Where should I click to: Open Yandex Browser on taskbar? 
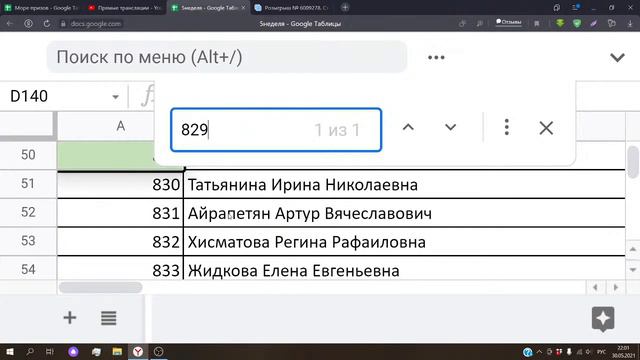pos(138,351)
